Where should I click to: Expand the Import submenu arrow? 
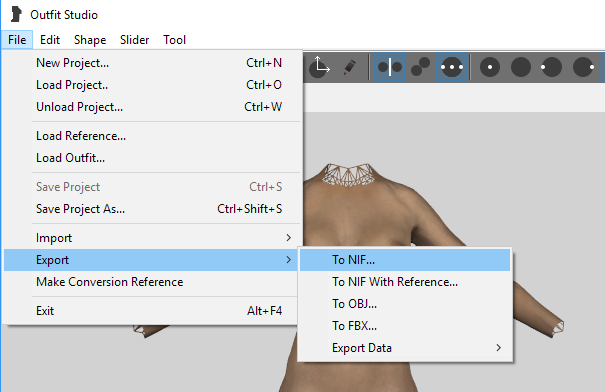click(288, 238)
